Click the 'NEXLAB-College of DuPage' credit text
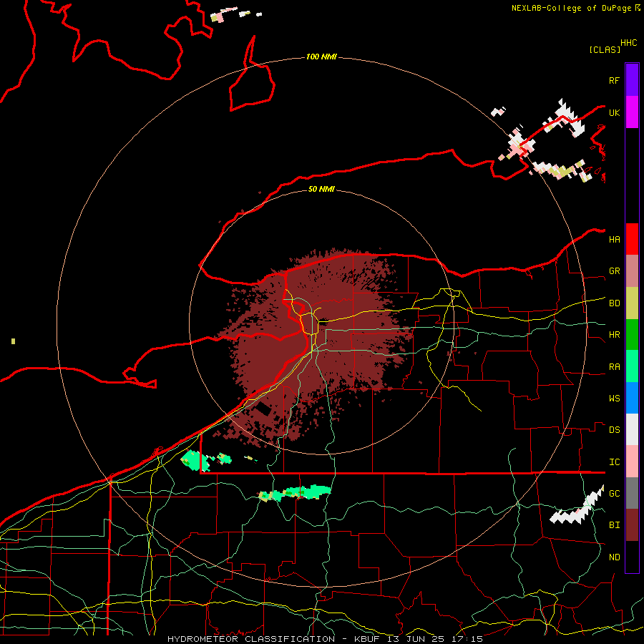Screen dimensions: 644x644 pyautogui.click(x=572, y=8)
